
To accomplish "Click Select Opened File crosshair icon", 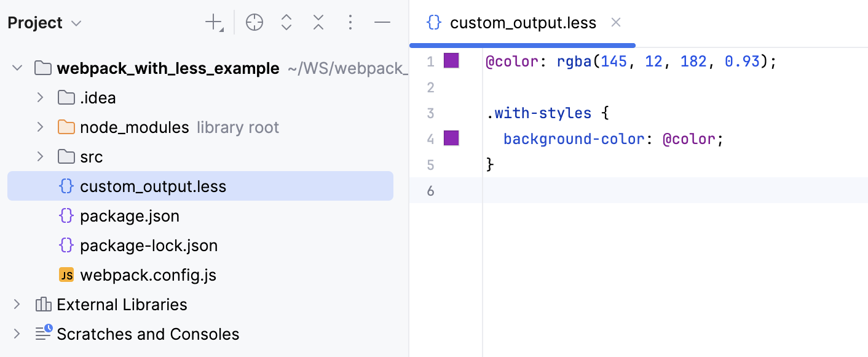I will (254, 23).
